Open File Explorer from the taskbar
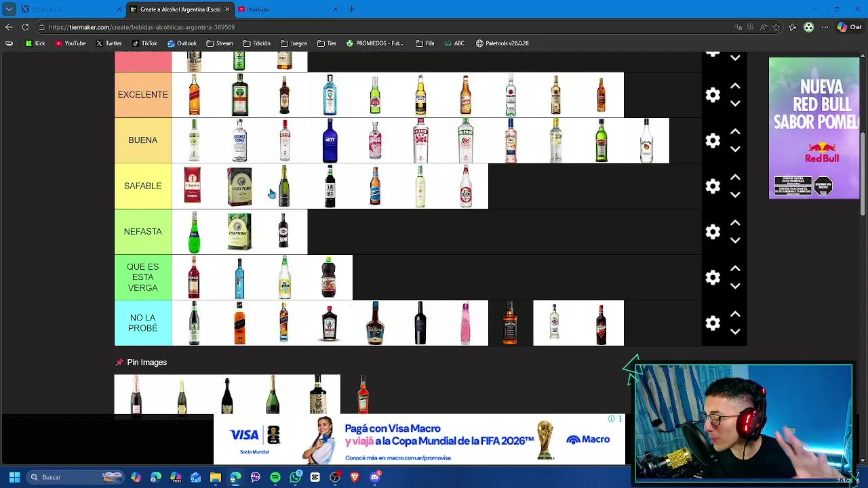 click(x=216, y=477)
